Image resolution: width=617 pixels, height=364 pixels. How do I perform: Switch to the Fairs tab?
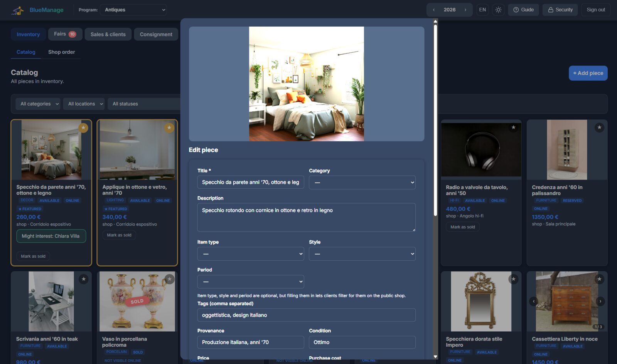point(65,34)
